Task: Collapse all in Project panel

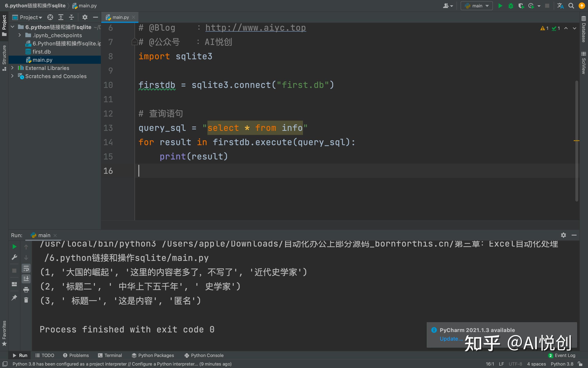Action: coord(71,17)
